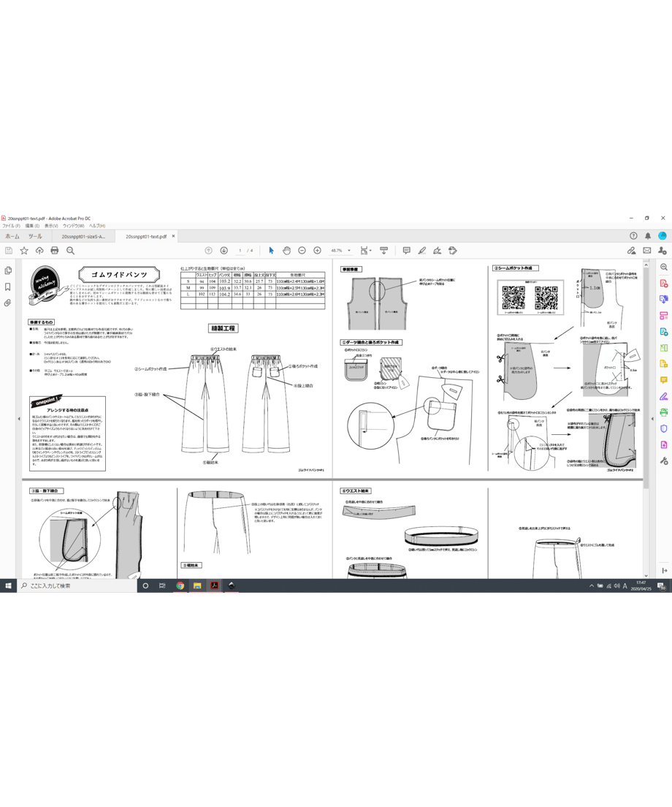Open the 編集 menu
The image size is (672, 807).
click(32, 226)
